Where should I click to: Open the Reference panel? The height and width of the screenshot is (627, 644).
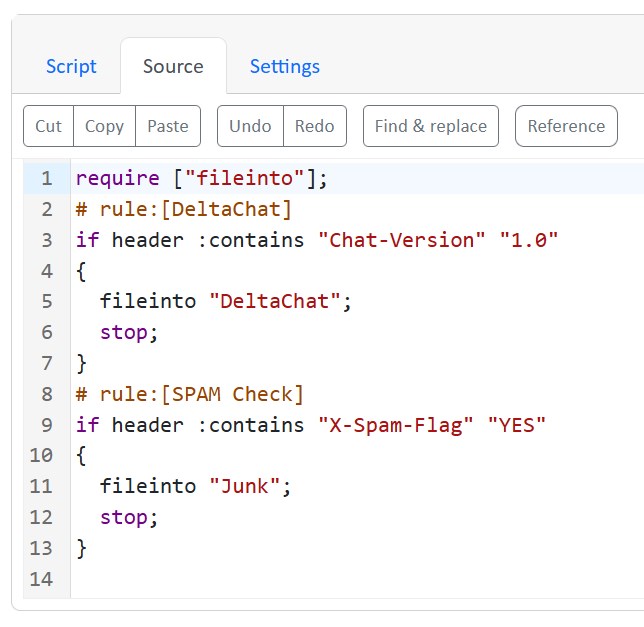click(x=566, y=126)
